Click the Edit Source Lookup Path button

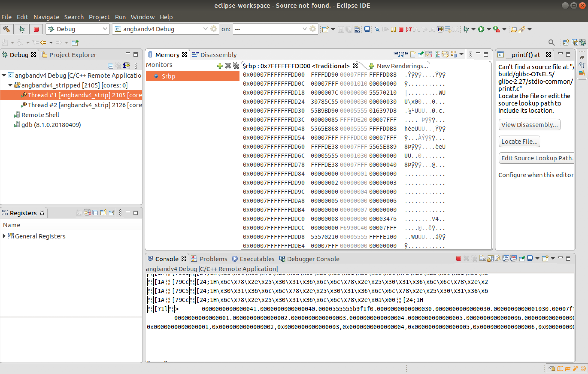537,158
